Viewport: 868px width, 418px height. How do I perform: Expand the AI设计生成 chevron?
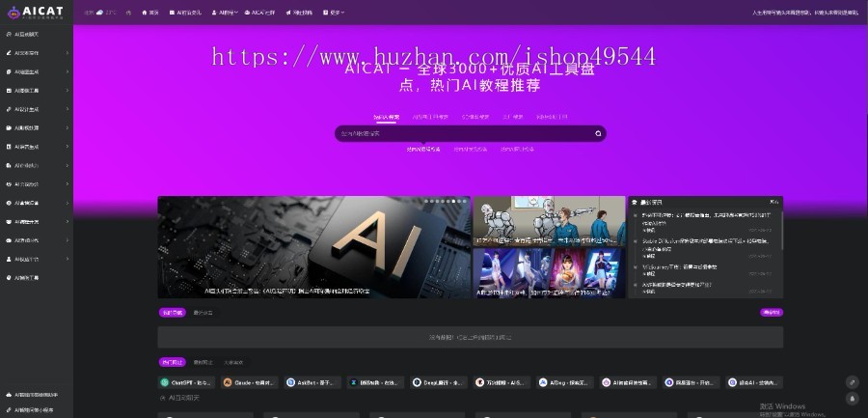click(x=68, y=109)
